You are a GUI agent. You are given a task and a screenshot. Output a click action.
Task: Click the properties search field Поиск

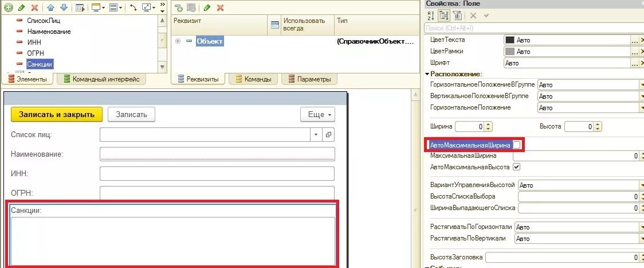pos(533,28)
